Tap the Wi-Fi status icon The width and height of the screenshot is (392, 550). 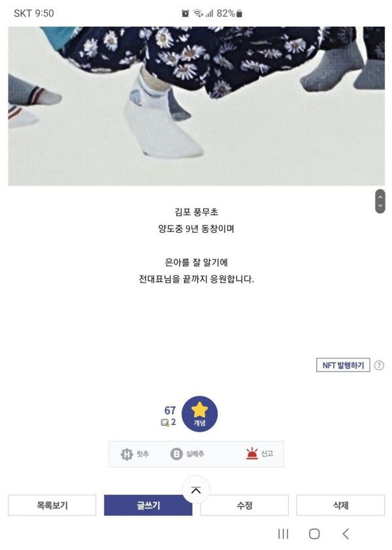coord(198,14)
